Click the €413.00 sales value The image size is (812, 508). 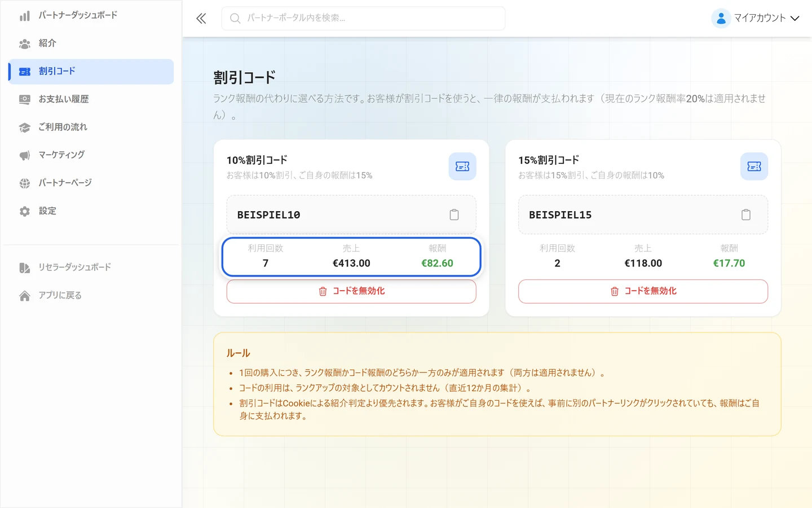coord(351,263)
